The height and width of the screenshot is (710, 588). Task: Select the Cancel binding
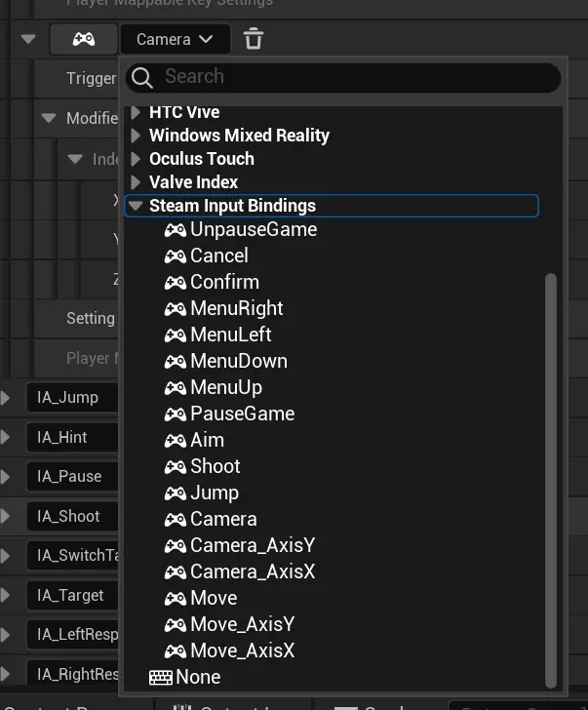pos(219,256)
